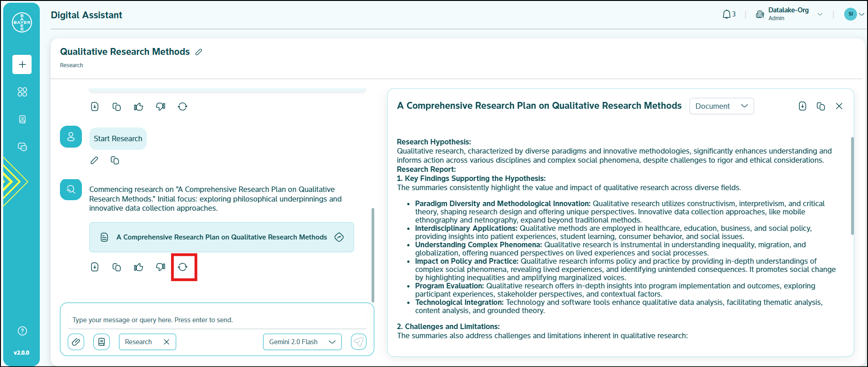Image resolution: width=868 pixels, height=367 pixels.
Task: Open the chat history icon in sidebar
Action: (22, 147)
